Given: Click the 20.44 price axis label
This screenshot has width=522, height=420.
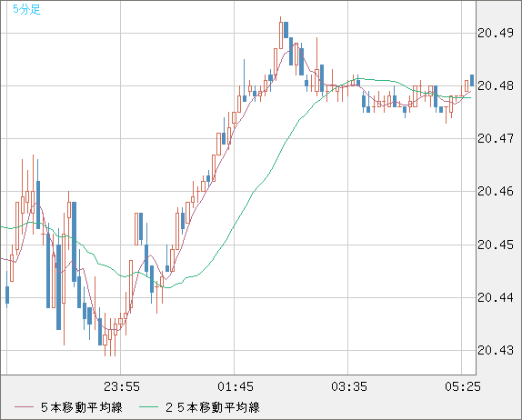Looking at the screenshot, I should pyautogui.click(x=496, y=297).
